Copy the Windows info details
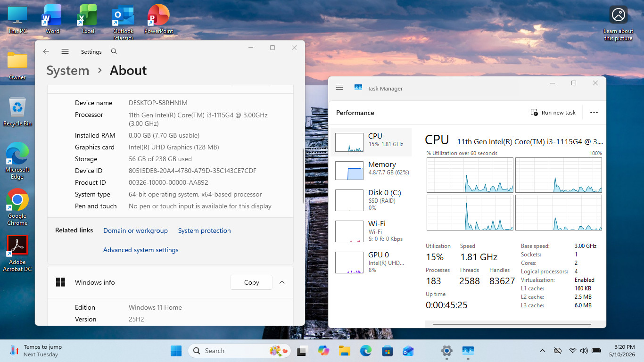The height and width of the screenshot is (362, 644). [x=251, y=282]
